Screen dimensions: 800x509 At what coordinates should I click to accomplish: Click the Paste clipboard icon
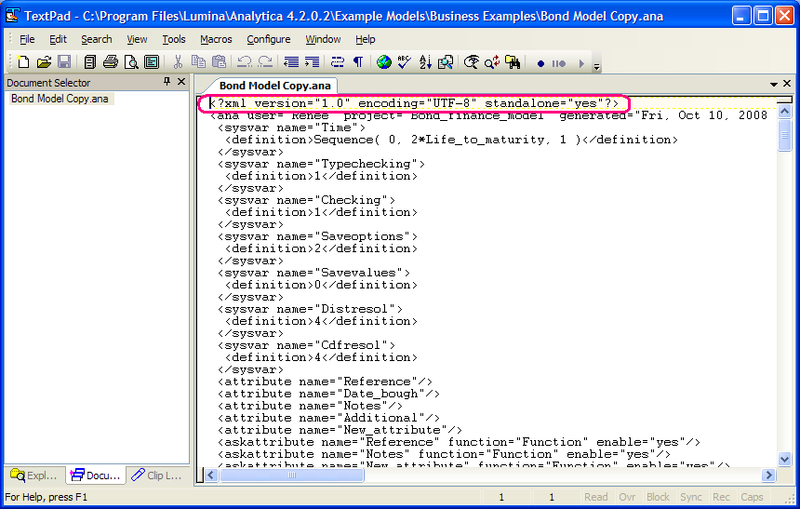pyautogui.click(x=218, y=62)
